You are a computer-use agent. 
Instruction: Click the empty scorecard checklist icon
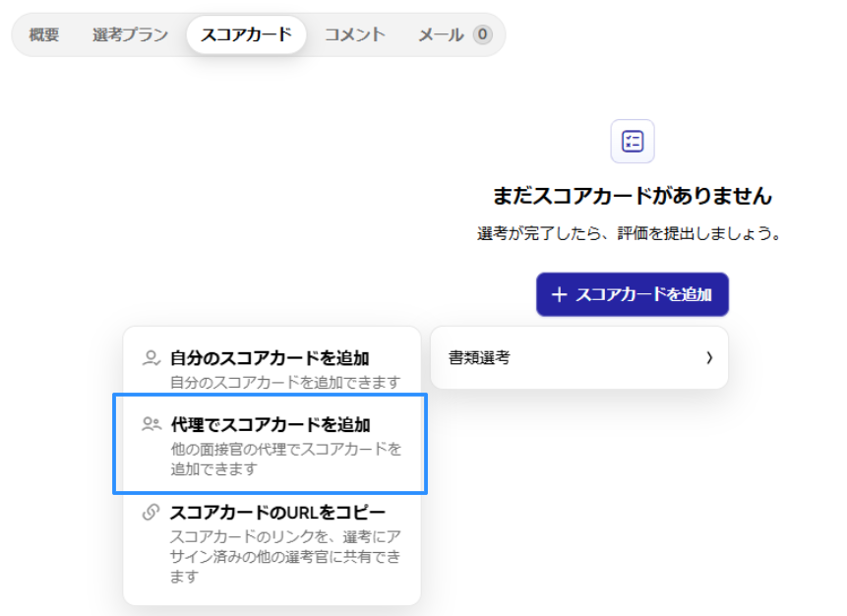[632, 142]
